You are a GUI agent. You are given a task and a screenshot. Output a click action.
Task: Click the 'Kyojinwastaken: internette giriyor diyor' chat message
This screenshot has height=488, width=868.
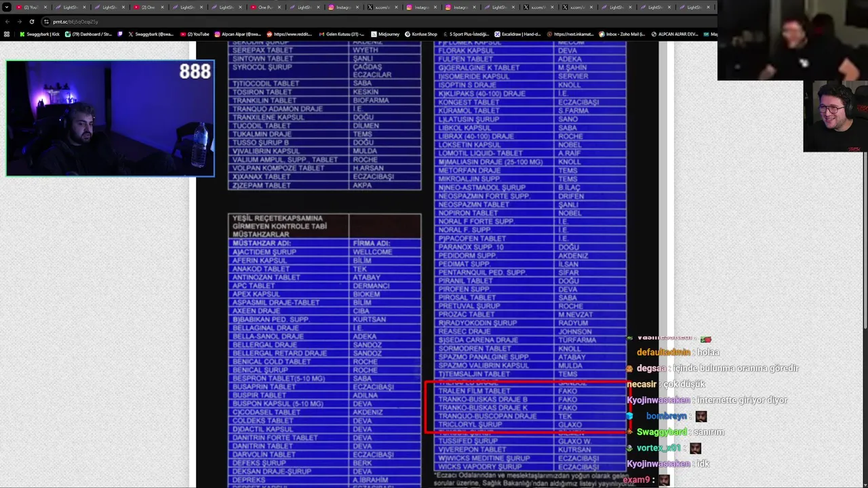(x=707, y=400)
